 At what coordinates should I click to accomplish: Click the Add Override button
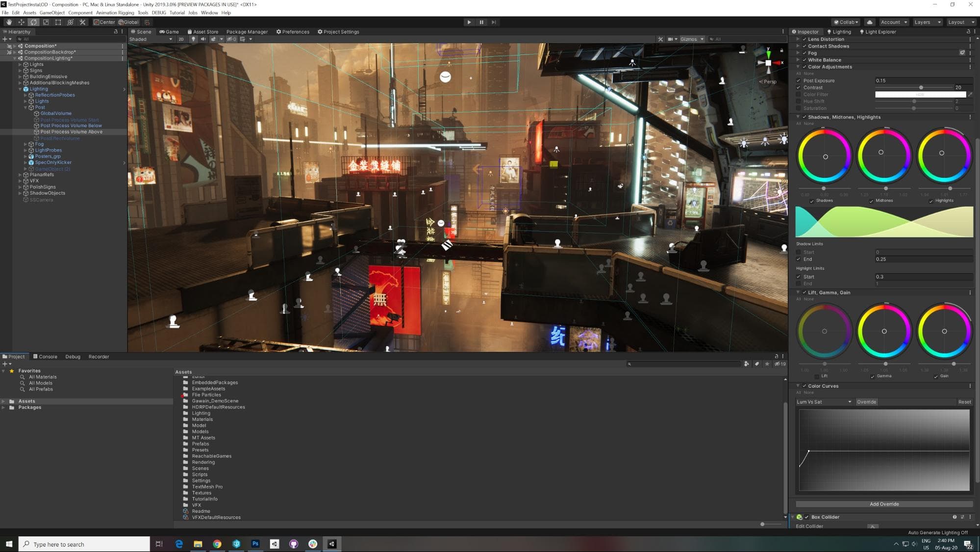(x=884, y=504)
